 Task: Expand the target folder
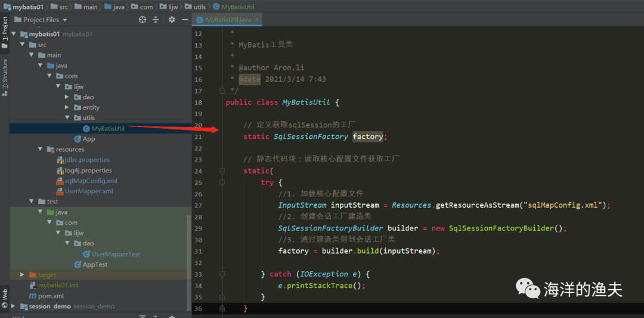point(23,274)
